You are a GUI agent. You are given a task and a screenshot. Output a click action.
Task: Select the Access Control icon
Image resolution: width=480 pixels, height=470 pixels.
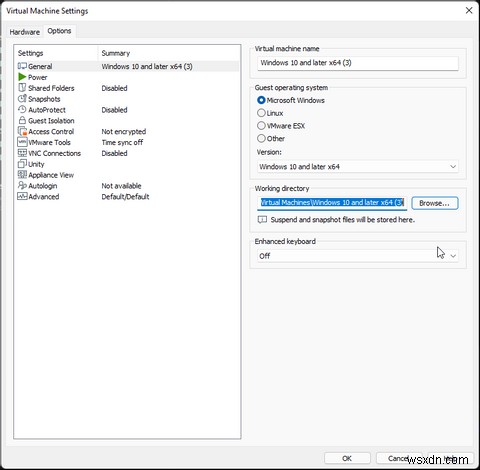[x=22, y=131]
